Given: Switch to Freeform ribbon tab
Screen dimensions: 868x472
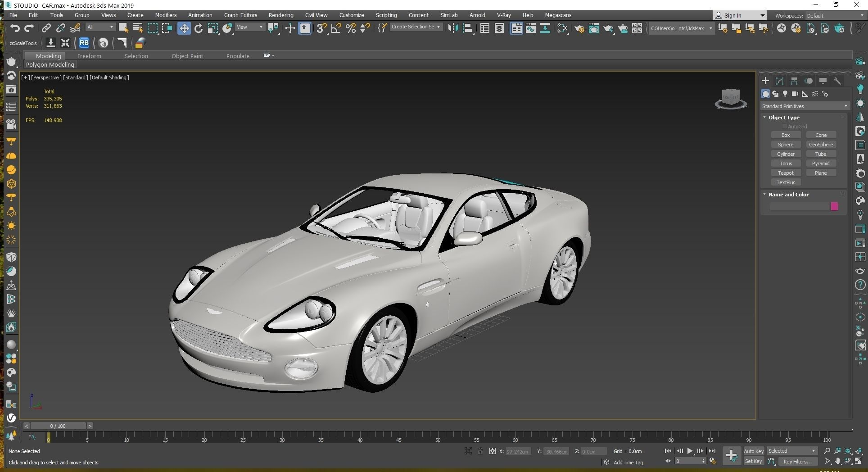Looking at the screenshot, I should point(89,56).
